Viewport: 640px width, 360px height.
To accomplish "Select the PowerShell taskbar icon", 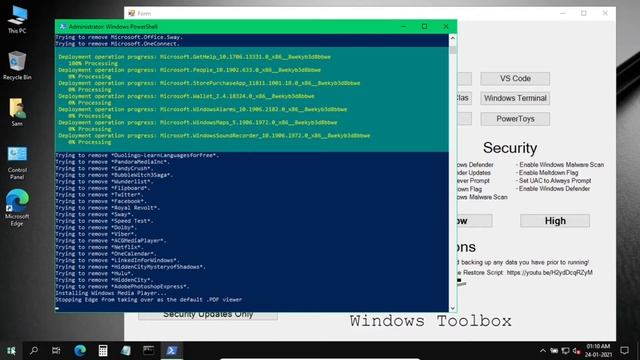I will coord(171,351).
